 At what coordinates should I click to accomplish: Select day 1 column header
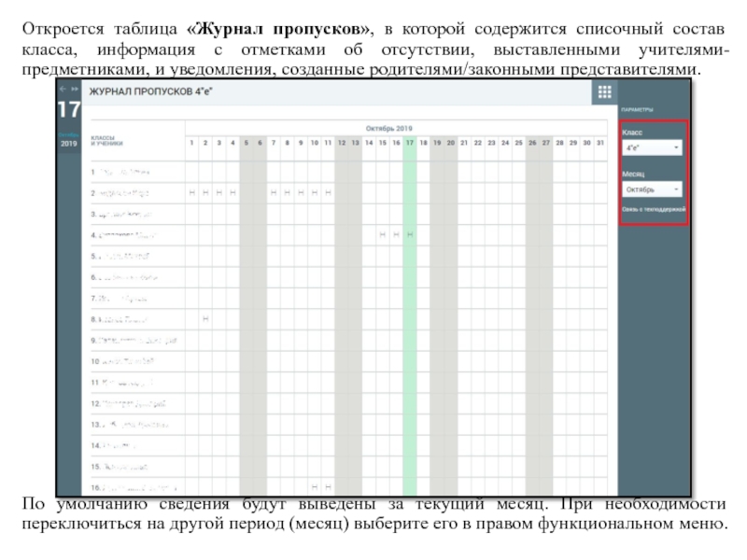[191, 143]
